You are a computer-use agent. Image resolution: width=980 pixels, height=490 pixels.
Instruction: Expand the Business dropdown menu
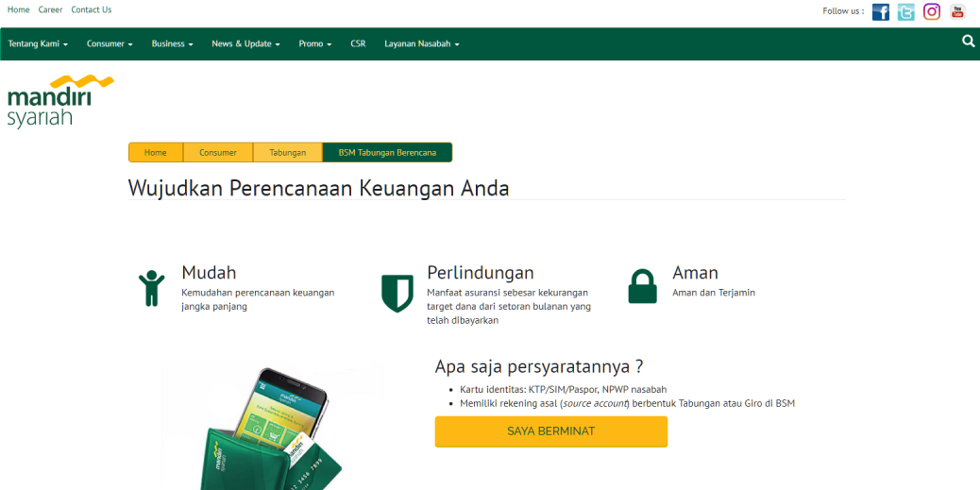tap(173, 43)
